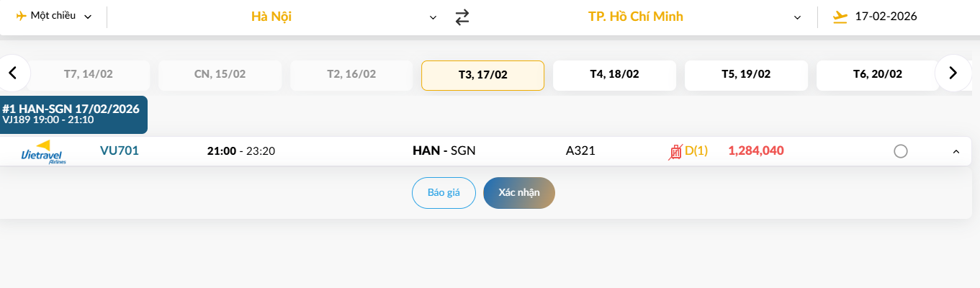Select the T4, 18/02 date tab

click(614, 75)
